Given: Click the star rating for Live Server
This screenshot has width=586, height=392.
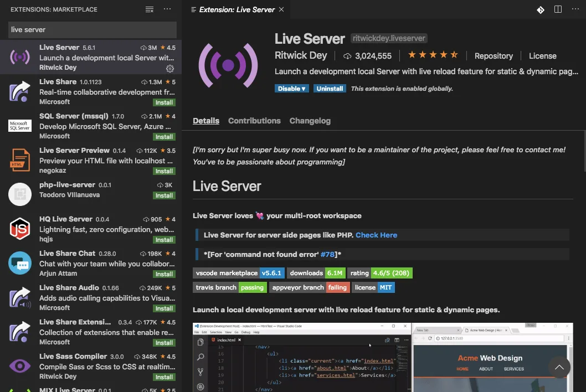Looking at the screenshot, I should pyautogui.click(x=433, y=55).
